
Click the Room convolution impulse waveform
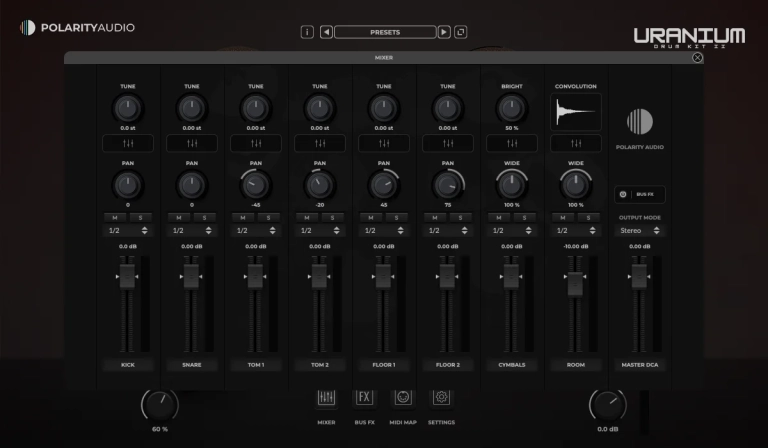tap(576, 112)
